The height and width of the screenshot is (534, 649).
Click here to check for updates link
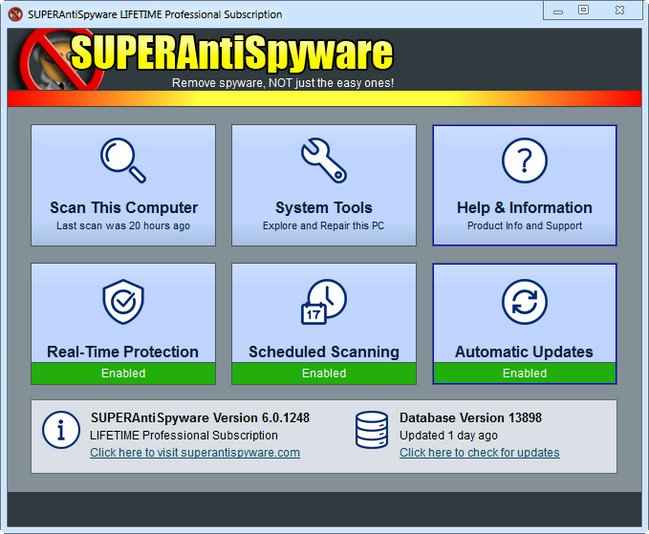(x=479, y=452)
